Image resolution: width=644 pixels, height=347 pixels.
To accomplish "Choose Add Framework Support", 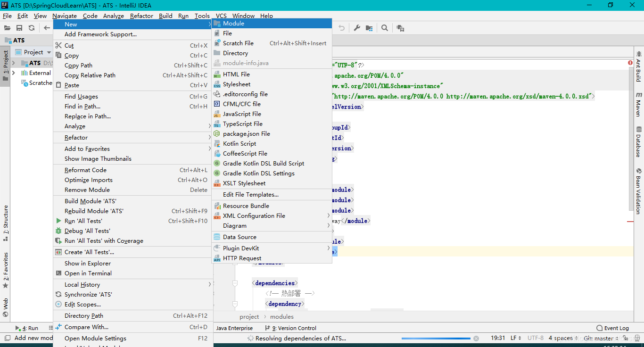I will click(x=133, y=34).
